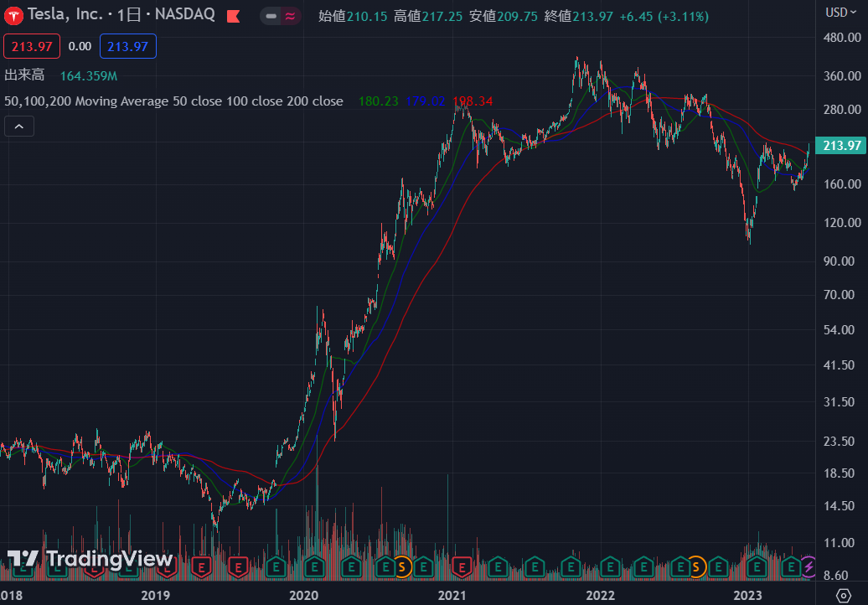This screenshot has width=868, height=605.
Task: Click the current price label 213.97 on scale
Action: point(841,146)
